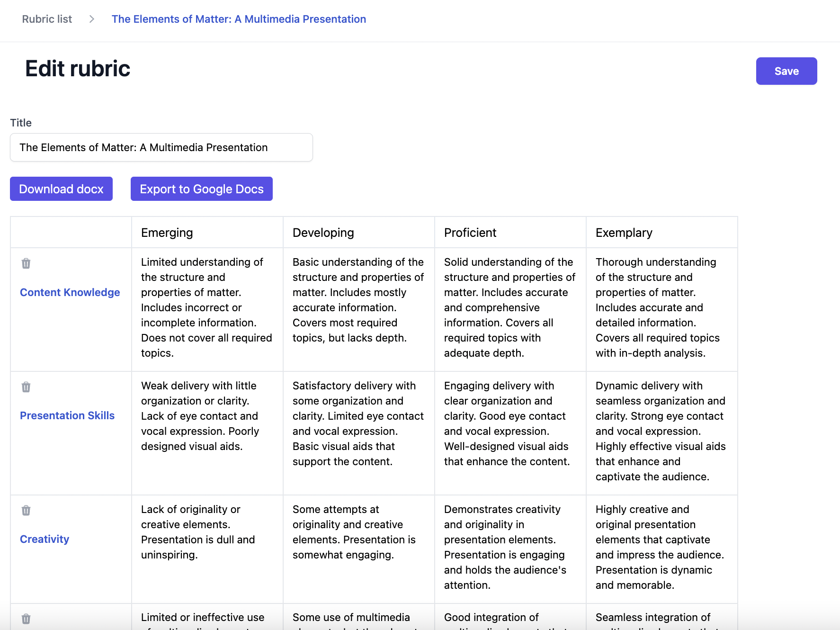Return to the Rubric list

pos(47,19)
